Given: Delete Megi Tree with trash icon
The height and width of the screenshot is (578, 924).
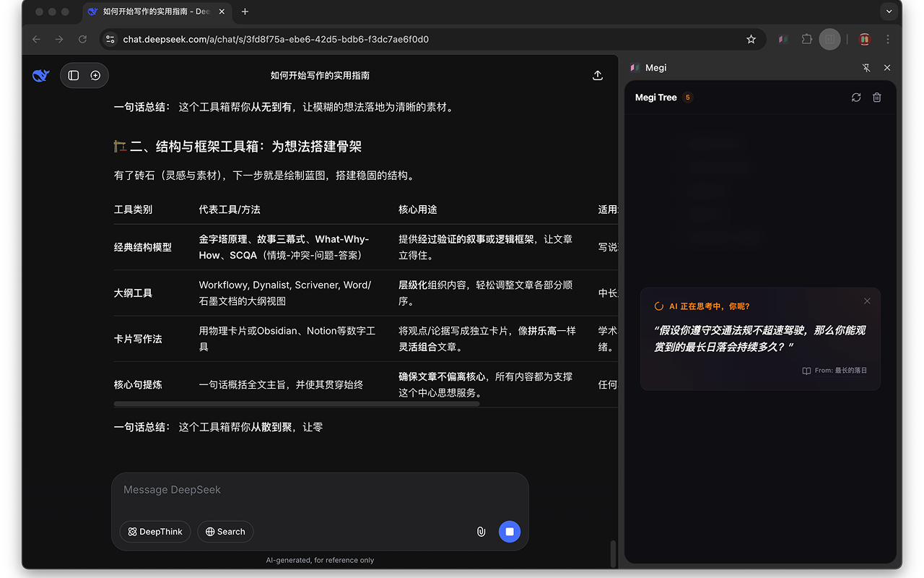Looking at the screenshot, I should pos(877,98).
